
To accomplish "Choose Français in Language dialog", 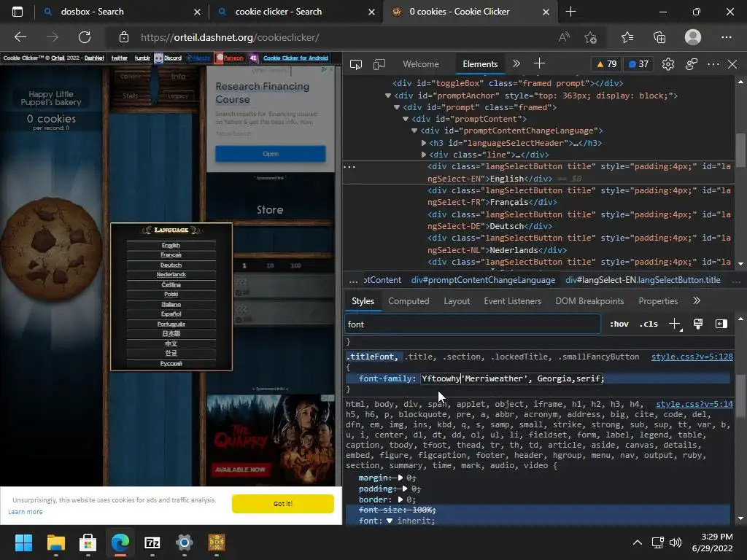I will 171,255.
